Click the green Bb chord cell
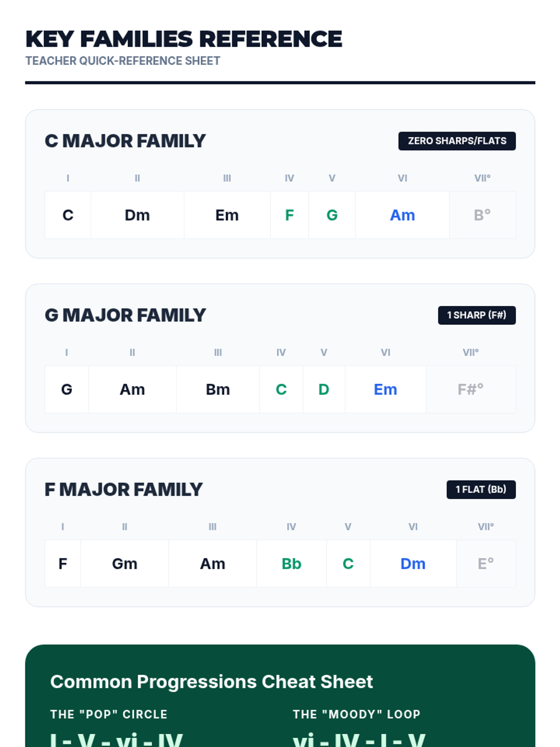 [x=292, y=564]
